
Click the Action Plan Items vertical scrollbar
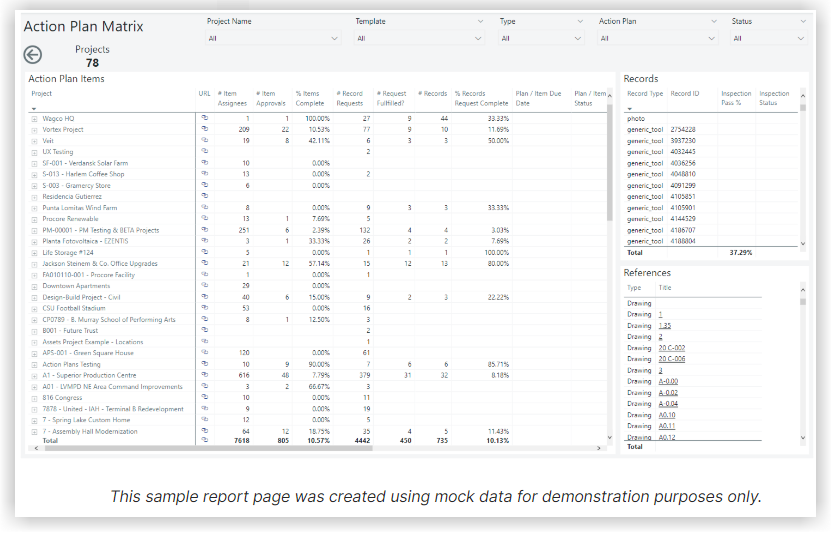click(610, 160)
